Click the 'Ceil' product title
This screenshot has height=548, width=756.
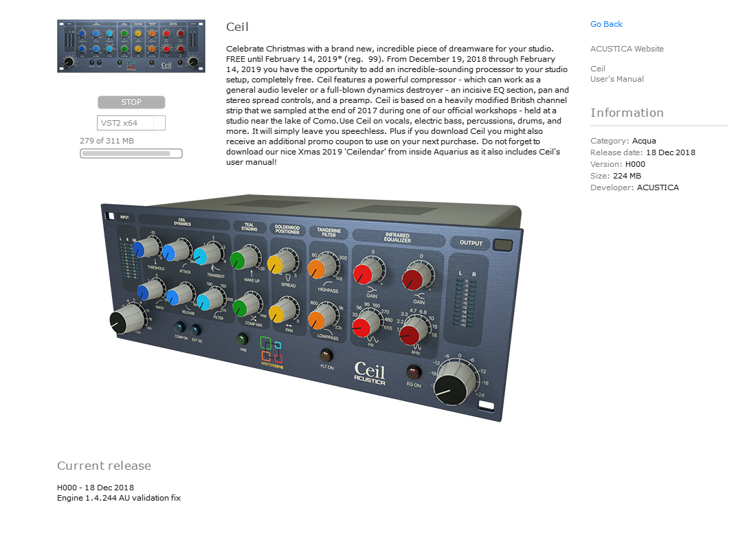(x=237, y=27)
